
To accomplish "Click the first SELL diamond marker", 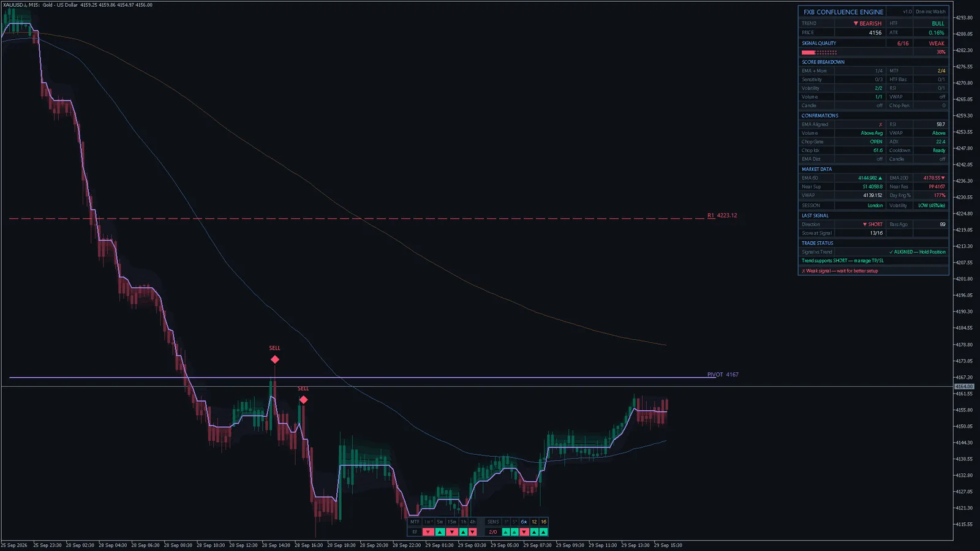I will click(x=274, y=359).
